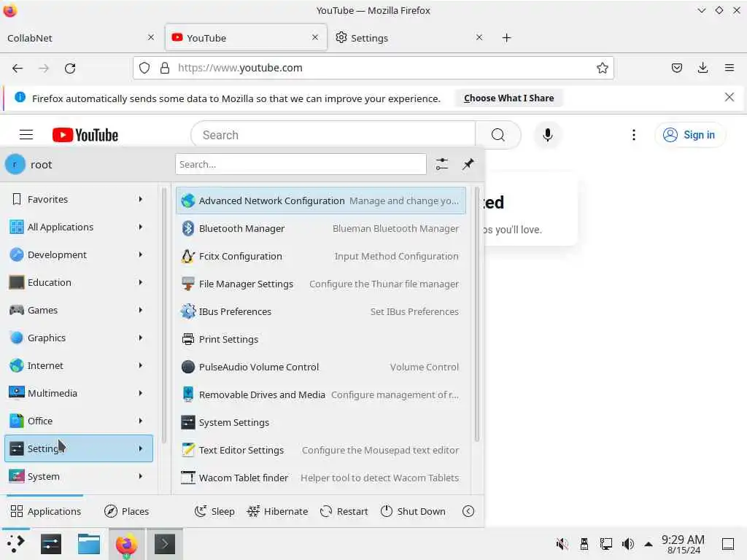Image resolution: width=747 pixels, height=560 pixels.
Task: Sign in to YouTube
Action: pos(690,135)
